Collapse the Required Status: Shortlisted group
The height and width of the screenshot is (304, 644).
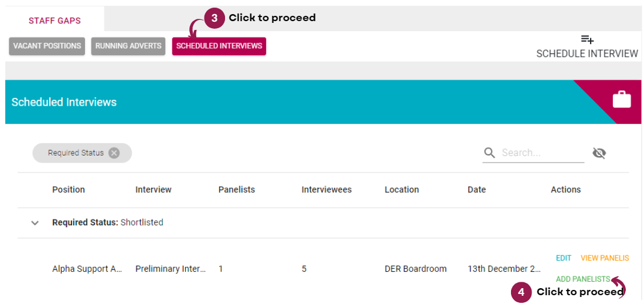point(35,223)
